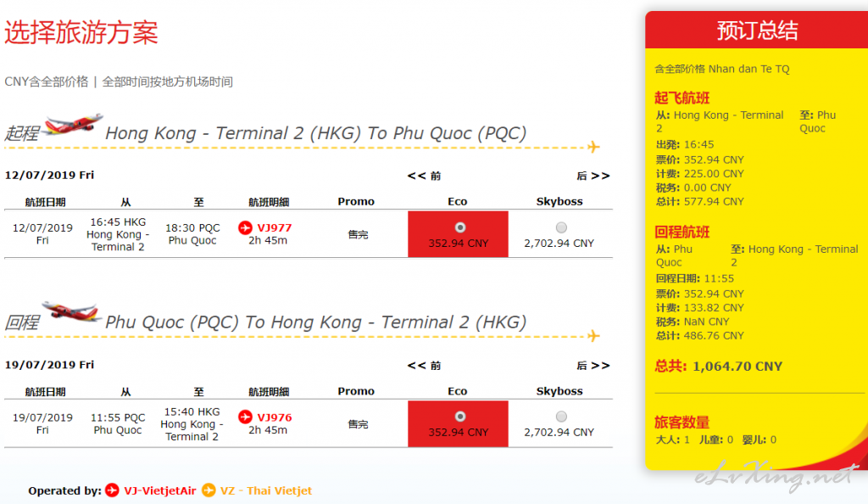Select Skyboss fare for return flight VJ976
Screen dimensions: 868x504
561,417
